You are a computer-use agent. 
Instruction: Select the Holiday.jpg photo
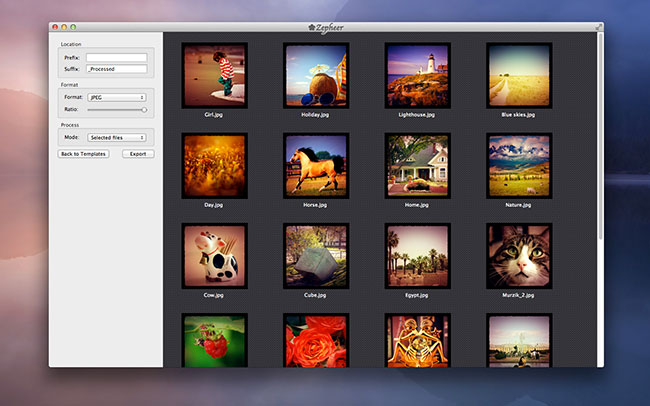[x=315, y=75]
